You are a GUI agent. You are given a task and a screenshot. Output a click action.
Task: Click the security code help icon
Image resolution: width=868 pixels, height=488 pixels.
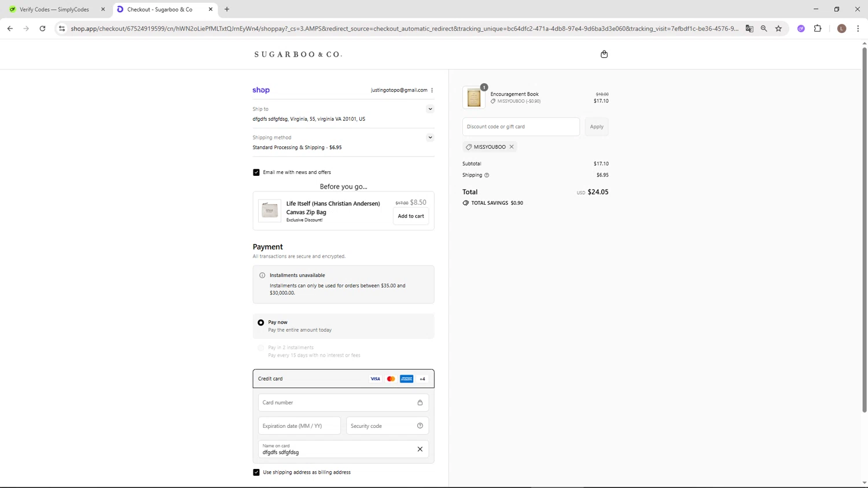pyautogui.click(x=420, y=426)
